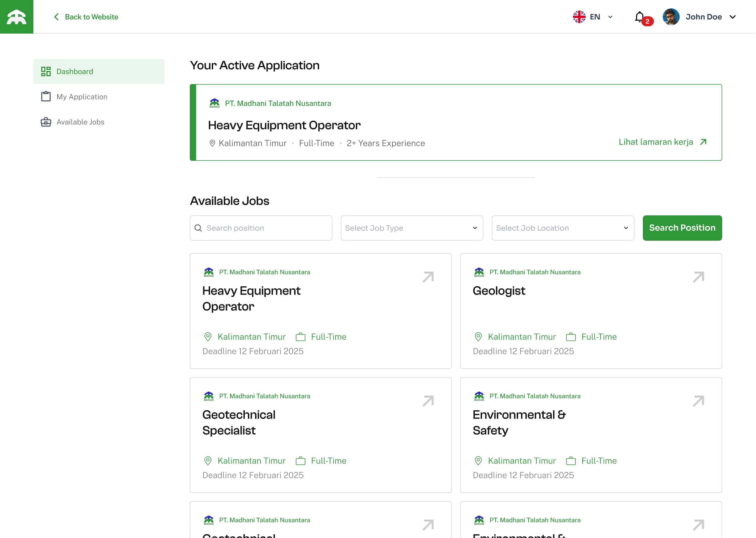The height and width of the screenshot is (538, 756).
Task: Open Heavy Equipment Operator job card arrow
Action: (x=428, y=277)
